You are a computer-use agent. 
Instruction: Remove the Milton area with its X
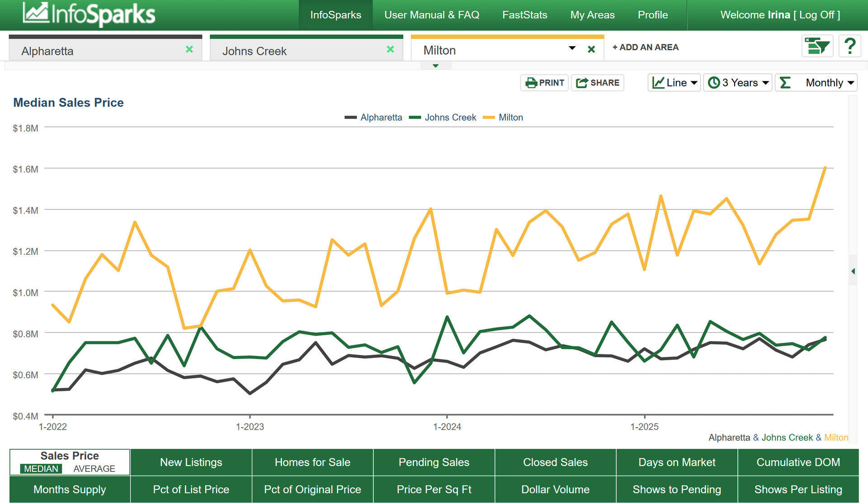click(591, 49)
